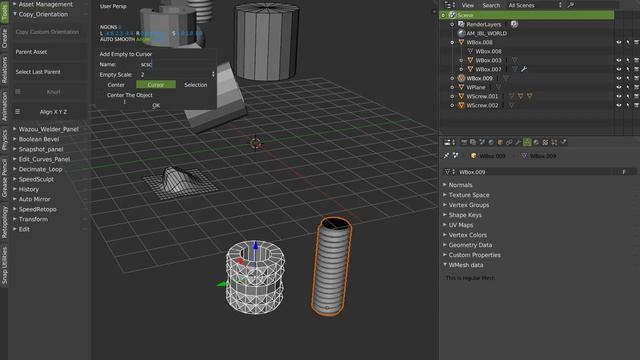Click the WBox.009 object icon in outliner
The height and width of the screenshot is (360, 640).
click(461, 78)
